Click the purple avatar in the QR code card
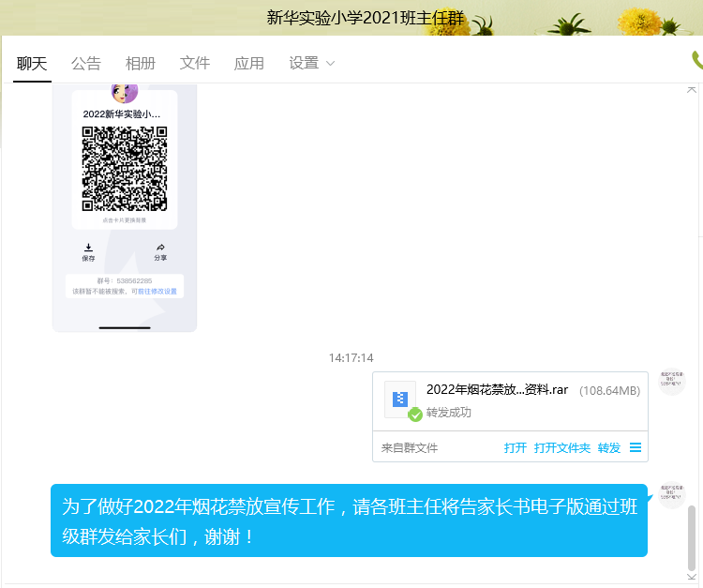 click(x=125, y=93)
